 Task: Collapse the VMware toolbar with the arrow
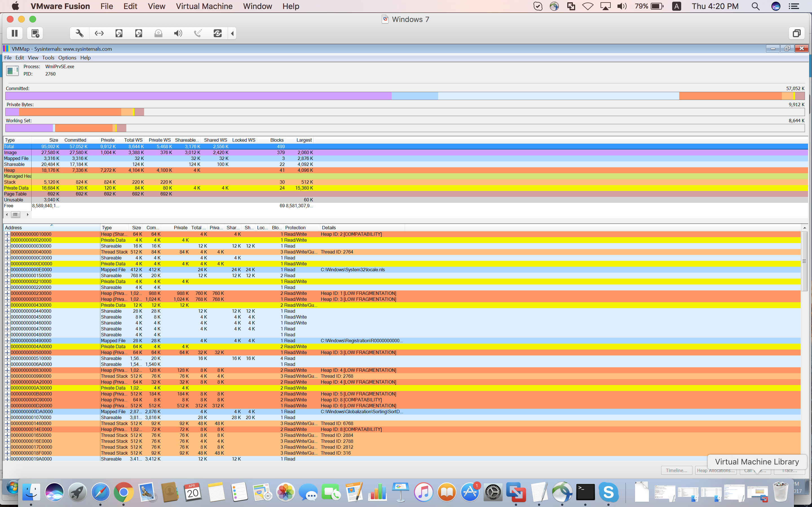(232, 33)
